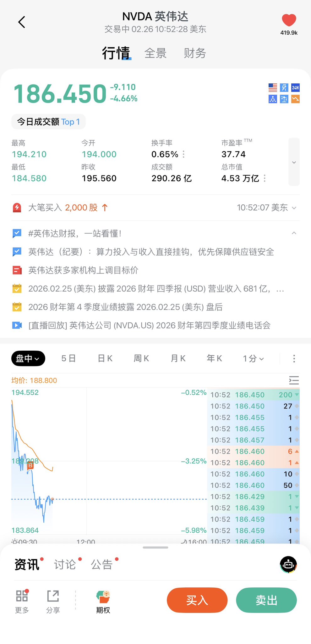The height and width of the screenshot is (644, 311).
Task: Open the chart three-dot more menu
Action: (294, 358)
